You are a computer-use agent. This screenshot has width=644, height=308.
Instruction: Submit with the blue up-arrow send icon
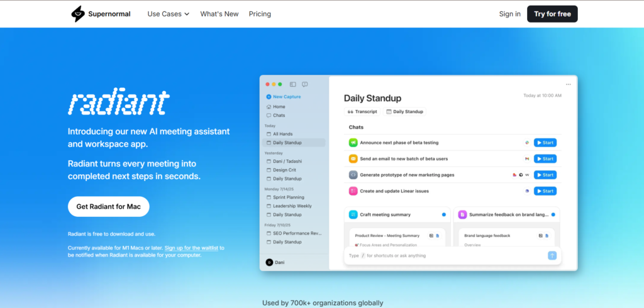click(x=552, y=255)
